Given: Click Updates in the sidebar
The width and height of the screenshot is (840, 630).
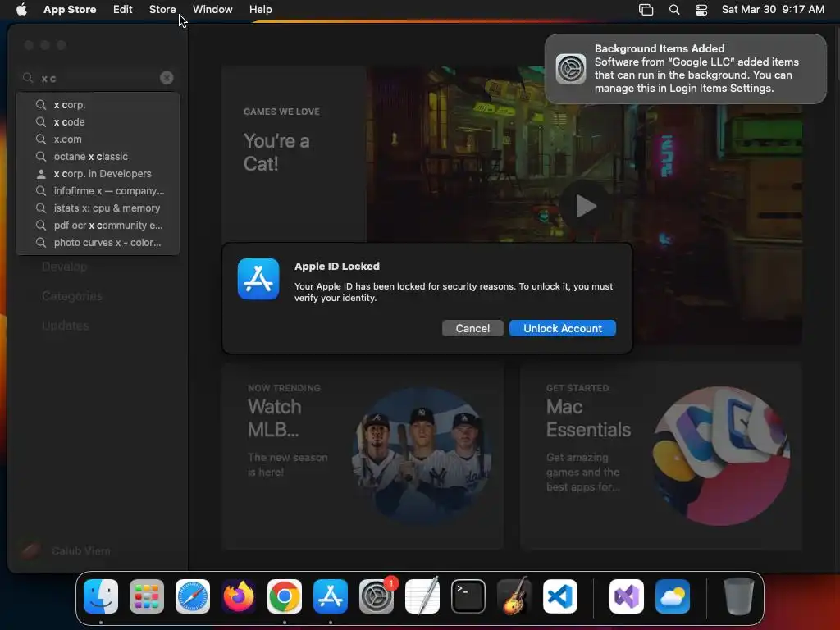Looking at the screenshot, I should [66, 325].
